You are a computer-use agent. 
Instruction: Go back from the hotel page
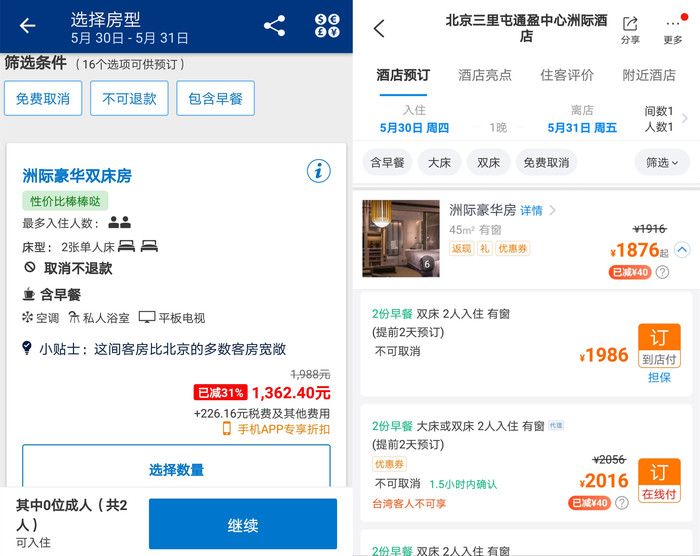tap(379, 28)
